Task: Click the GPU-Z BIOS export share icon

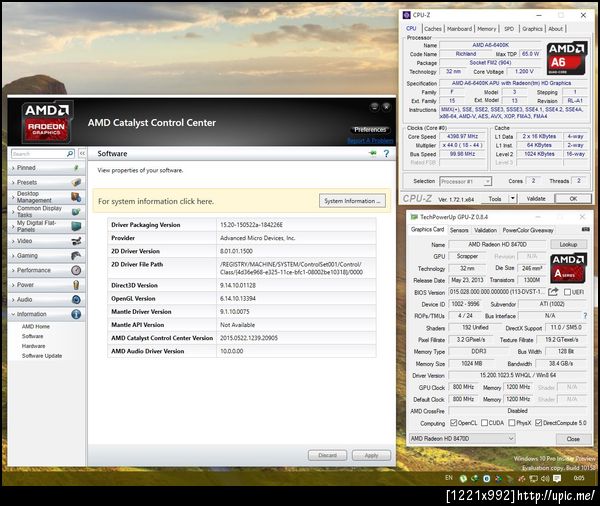Action: [553, 292]
